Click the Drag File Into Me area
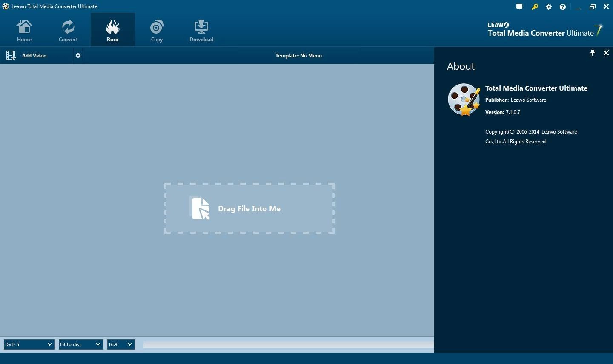The image size is (613, 364). (249, 208)
